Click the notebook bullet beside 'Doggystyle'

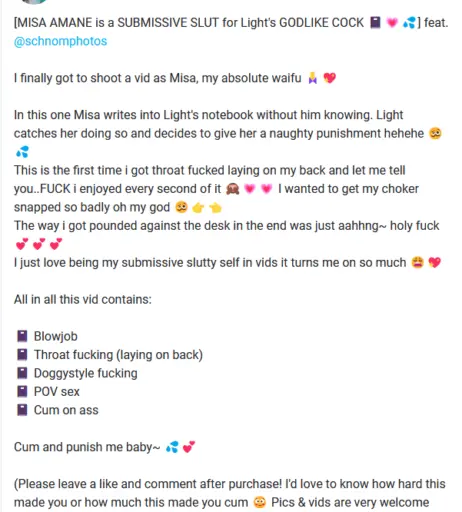pyautogui.click(x=22, y=373)
